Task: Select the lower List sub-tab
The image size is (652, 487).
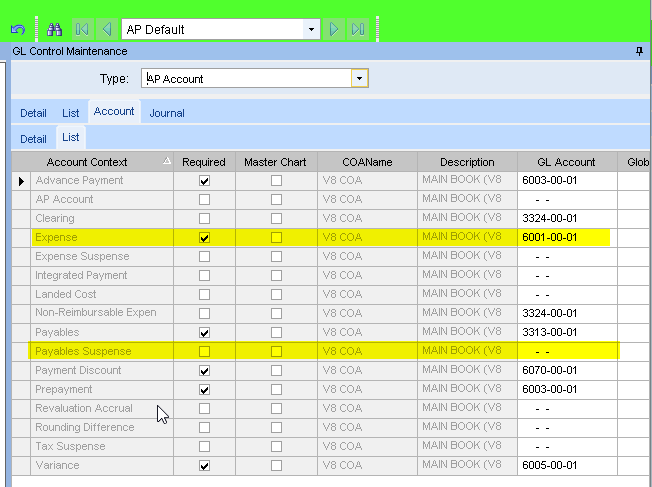Action: 71,137
